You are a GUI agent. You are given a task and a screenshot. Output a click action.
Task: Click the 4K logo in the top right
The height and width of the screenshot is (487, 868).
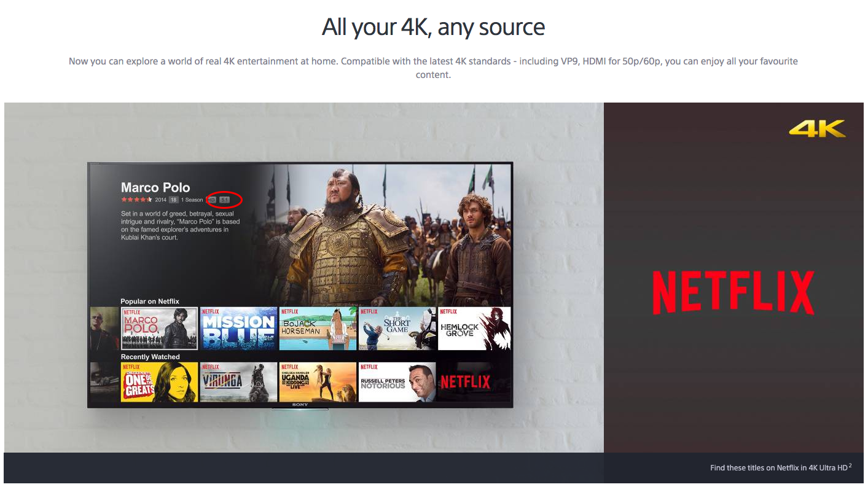click(818, 129)
